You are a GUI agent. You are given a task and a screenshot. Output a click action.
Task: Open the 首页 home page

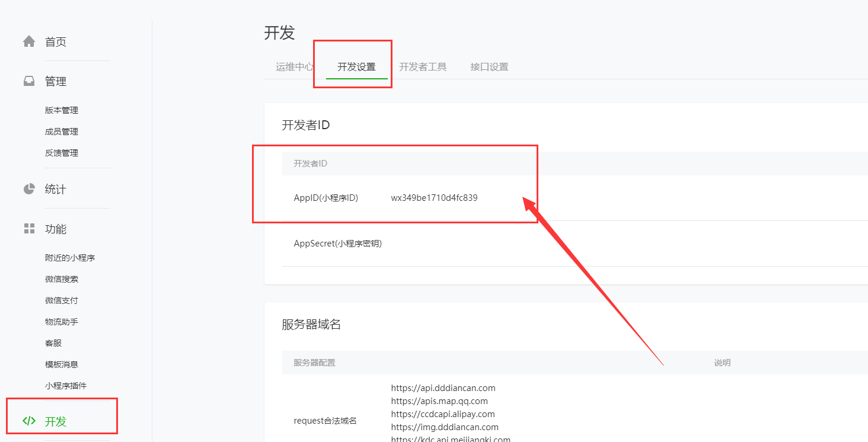coord(56,42)
